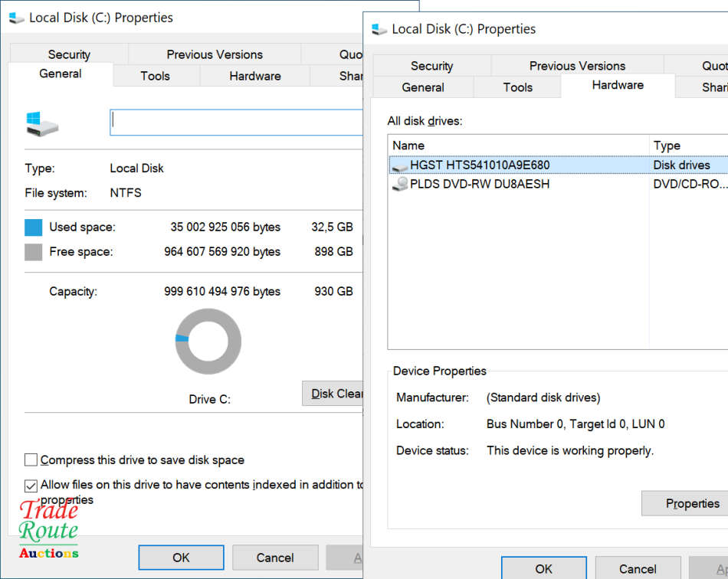The image size is (728, 579).
Task: Click the right window title bar drive icon
Action: coord(379,29)
